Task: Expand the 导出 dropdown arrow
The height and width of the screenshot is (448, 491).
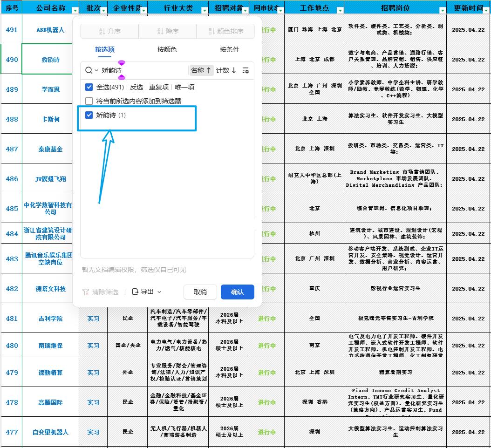Action: [159, 292]
